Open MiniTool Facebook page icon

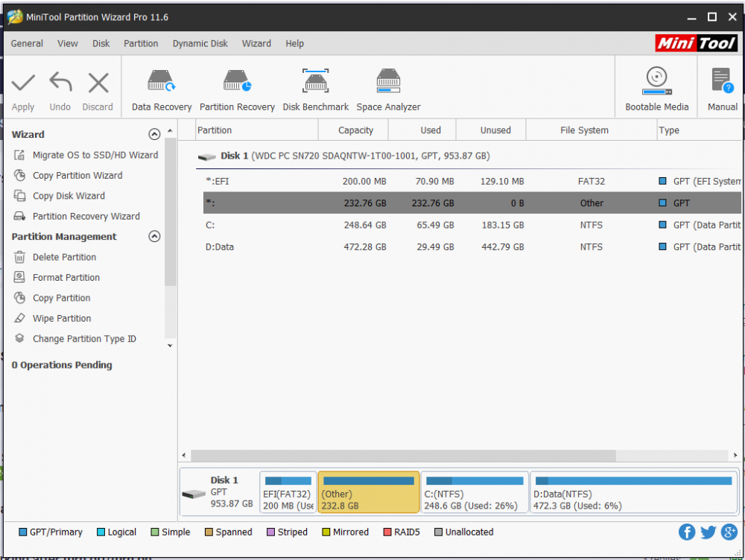pos(687,532)
